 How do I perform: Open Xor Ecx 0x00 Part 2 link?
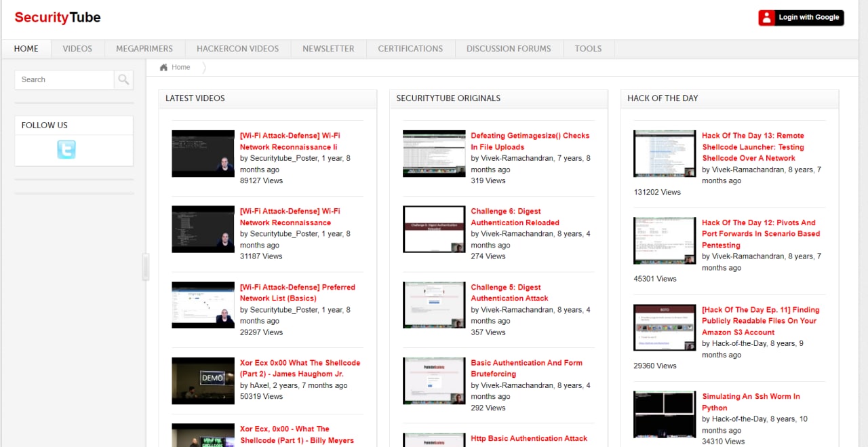pyautogui.click(x=300, y=368)
